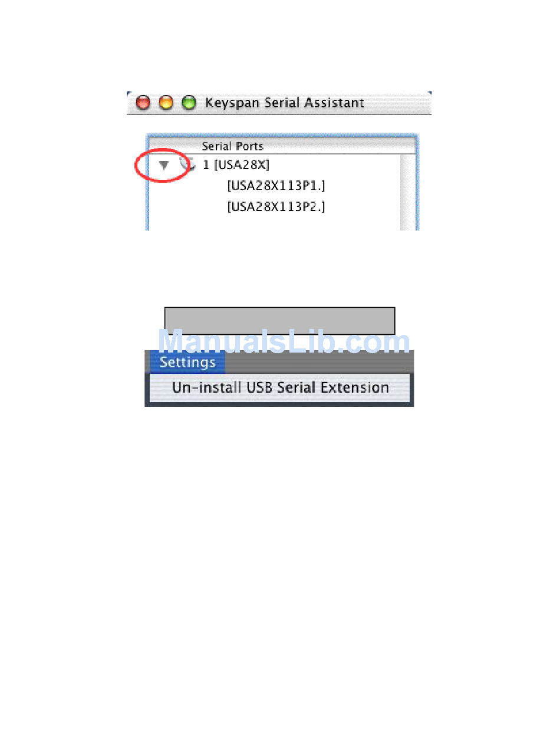Image resolution: width=560 pixels, height=747 pixels.
Task: Click the blank column header left of Serial Ports
Action: click(175, 146)
